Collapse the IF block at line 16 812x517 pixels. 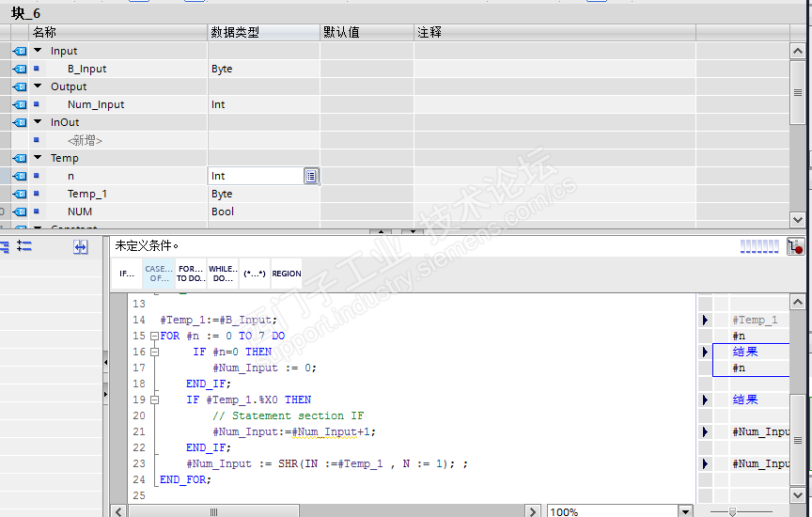tap(154, 352)
